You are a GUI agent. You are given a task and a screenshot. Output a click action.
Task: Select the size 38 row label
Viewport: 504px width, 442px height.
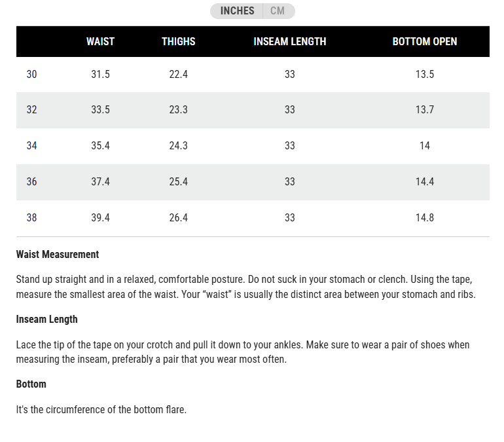(x=31, y=217)
